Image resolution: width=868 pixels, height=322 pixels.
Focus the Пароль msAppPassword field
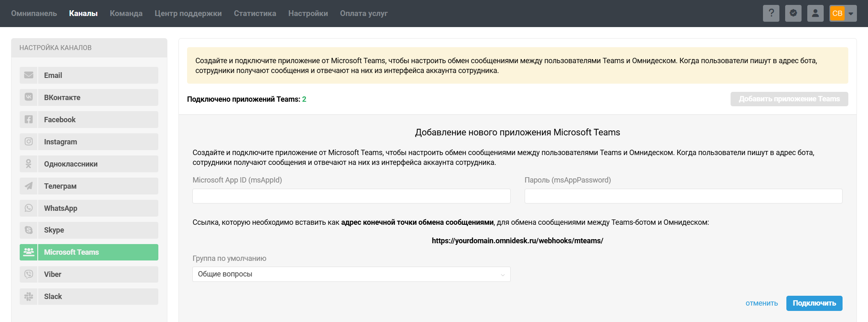point(683,196)
